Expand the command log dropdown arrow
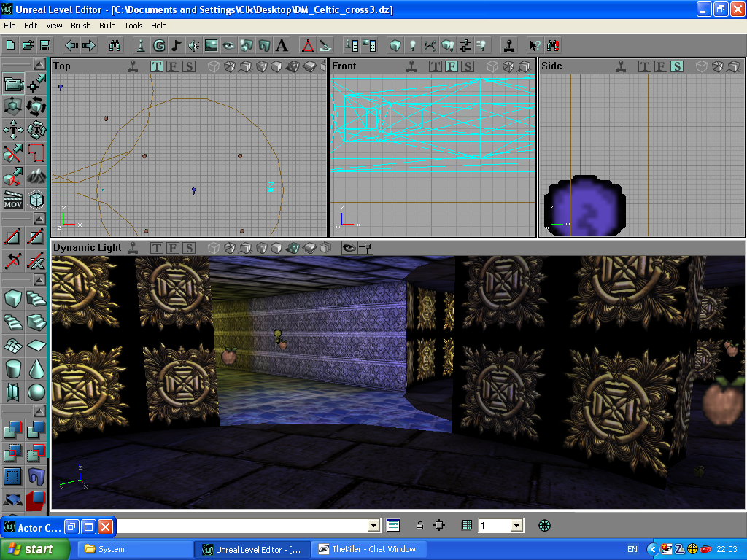The width and height of the screenshot is (747, 560). point(374,526)
